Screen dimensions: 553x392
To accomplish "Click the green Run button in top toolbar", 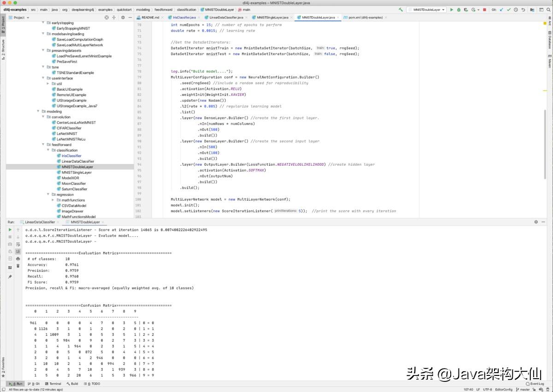I will pos(452,10).
